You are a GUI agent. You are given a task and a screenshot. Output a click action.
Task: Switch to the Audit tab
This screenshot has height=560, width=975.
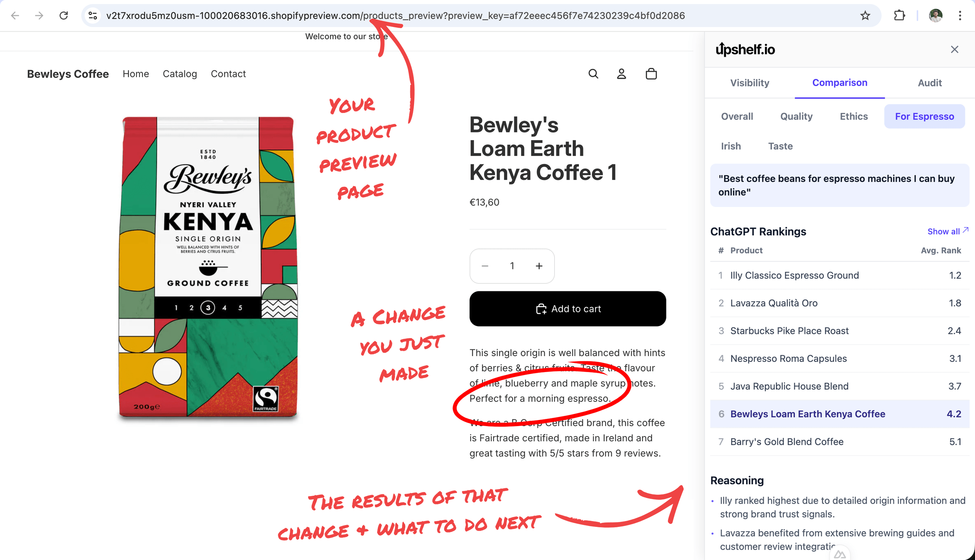[930, 83]
